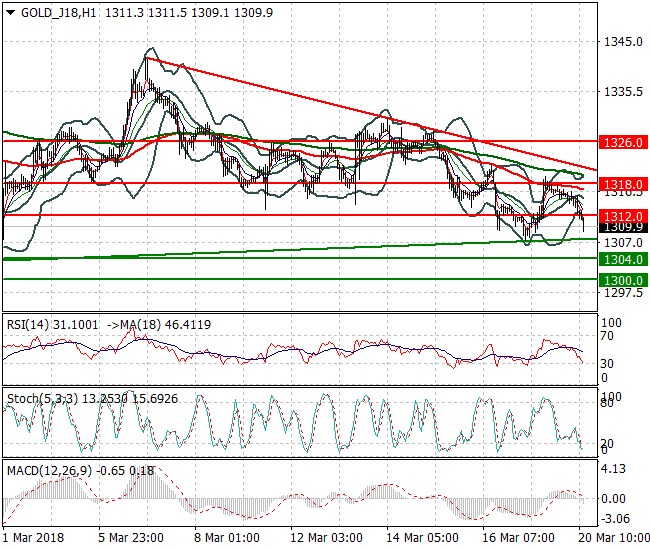The height and width of the screenshot is (550, 650).
Task: Click the MACD scale value 4.13
Action: click(x=613, y=469)
